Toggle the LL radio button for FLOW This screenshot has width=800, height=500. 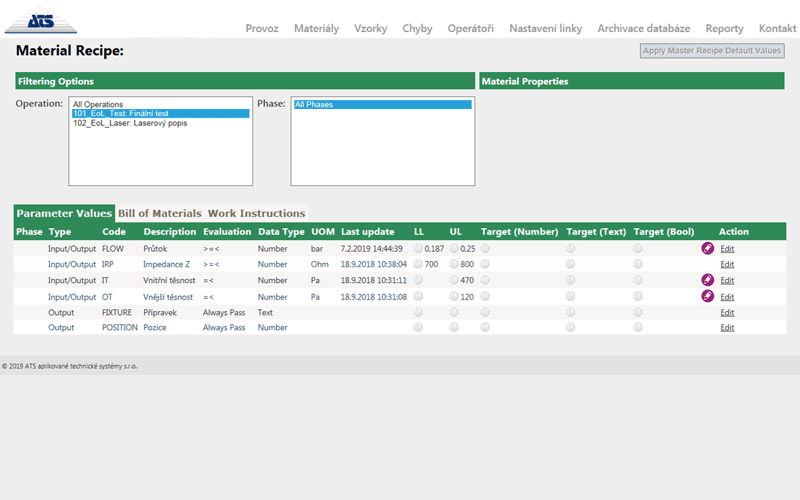pyautogui.click(x=418, y=248)
